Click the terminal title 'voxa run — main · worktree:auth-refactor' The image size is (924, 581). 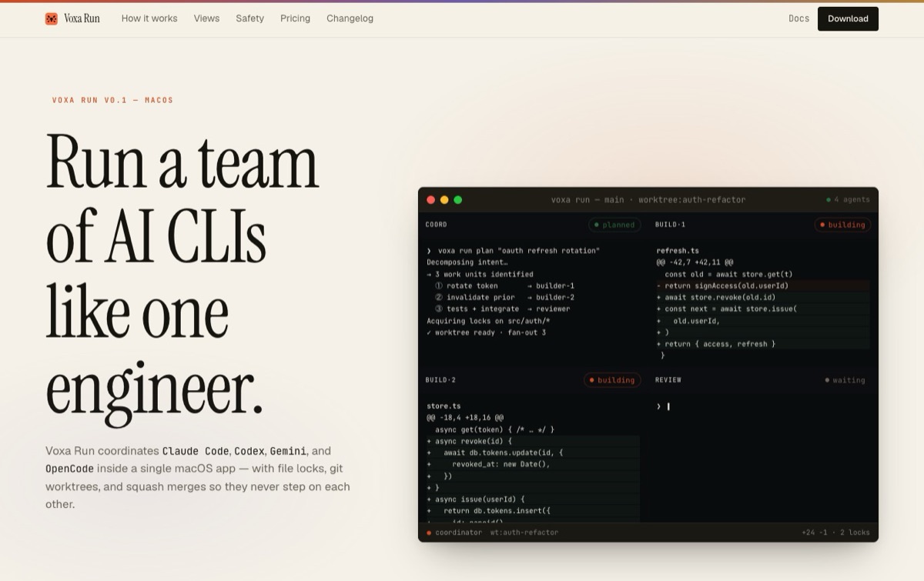click(648, 200)
